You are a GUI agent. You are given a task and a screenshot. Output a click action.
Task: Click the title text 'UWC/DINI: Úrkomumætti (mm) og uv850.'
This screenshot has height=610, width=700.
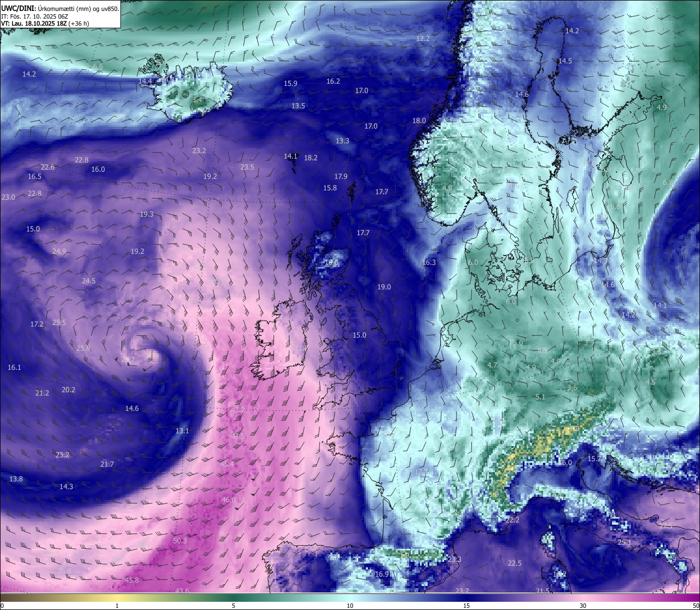(60, 9)
